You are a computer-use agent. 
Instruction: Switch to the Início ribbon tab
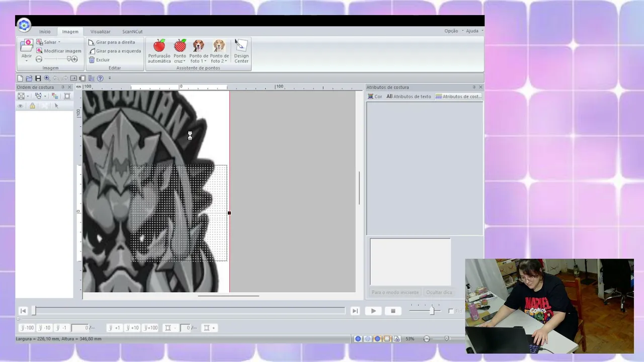(45, 32)
